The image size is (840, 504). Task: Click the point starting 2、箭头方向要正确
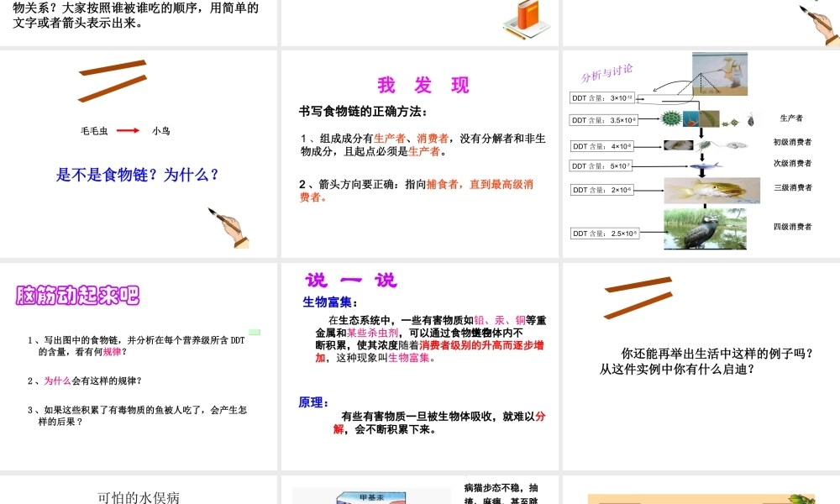coord(417,191)
